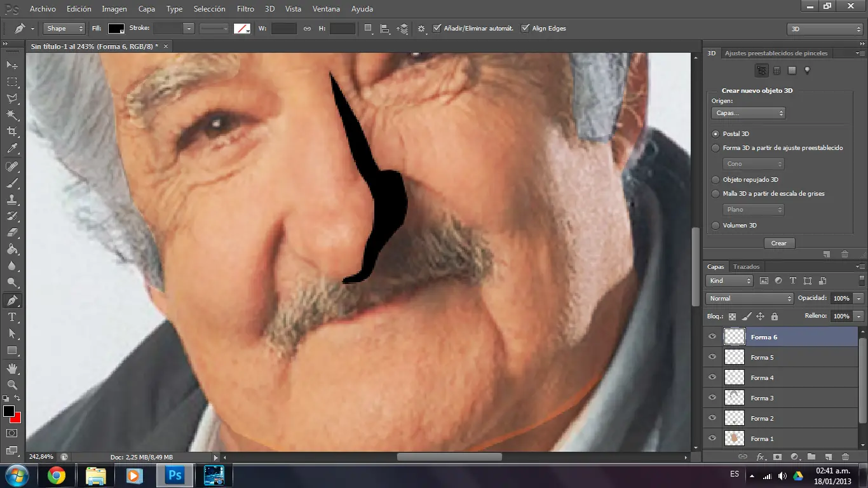
Task: Toggle Quick Mask mode icon
Action: tap(11, 433)
